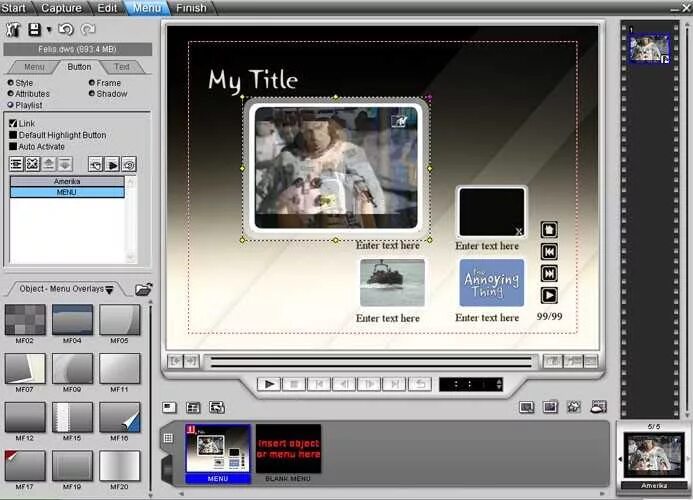Viewport: 693px width, 500px height.
Task: Click the list icon left of the crossed-box icon
Action: point(16,164)
